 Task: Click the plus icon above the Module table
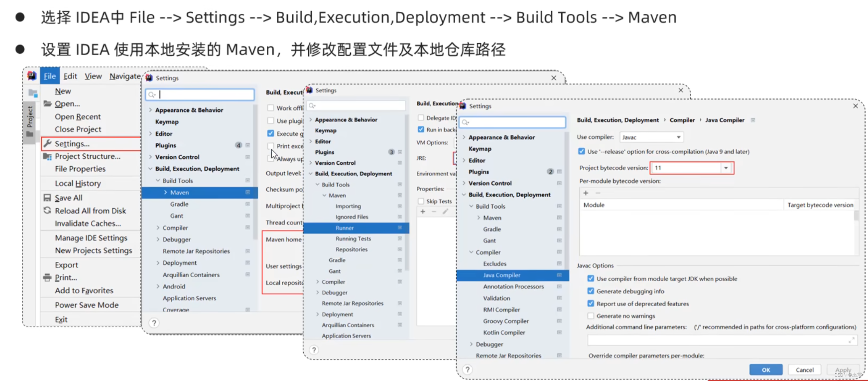[x=586, y=193]
